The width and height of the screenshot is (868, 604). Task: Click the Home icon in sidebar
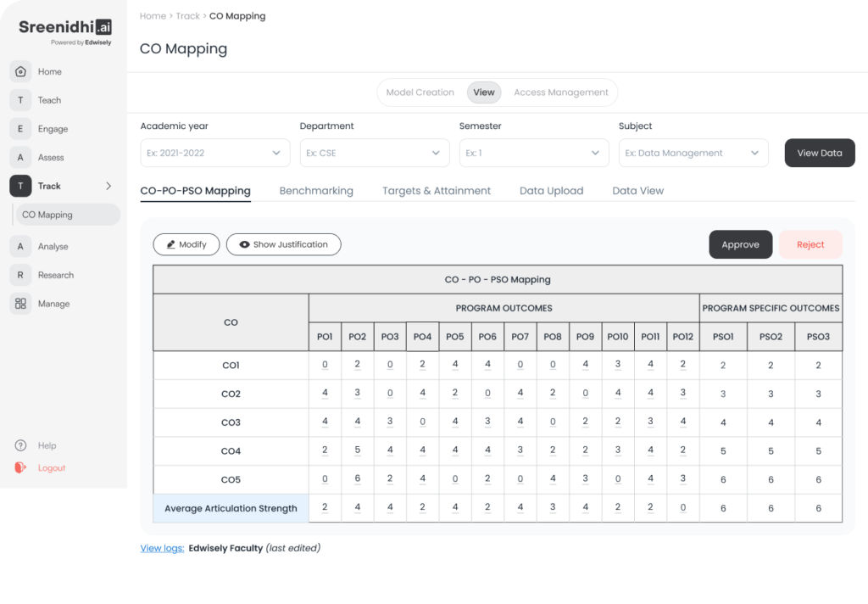click(x=20, y=72)
